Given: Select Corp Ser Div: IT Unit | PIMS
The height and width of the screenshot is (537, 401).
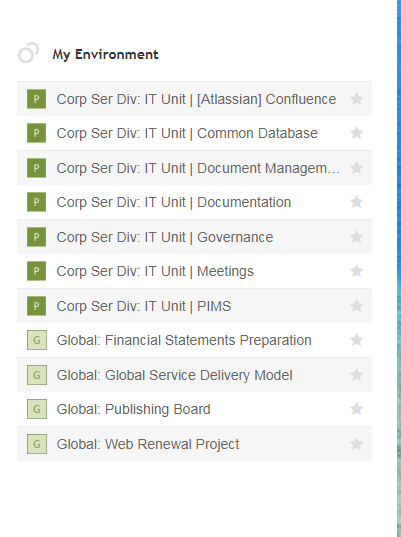Looking at the screenshot, I should coord(144,306).
